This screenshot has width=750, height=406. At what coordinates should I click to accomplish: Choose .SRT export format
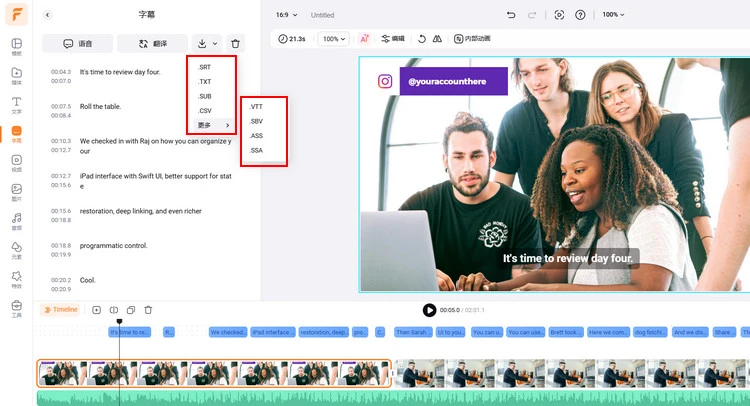tap(205, 67)
